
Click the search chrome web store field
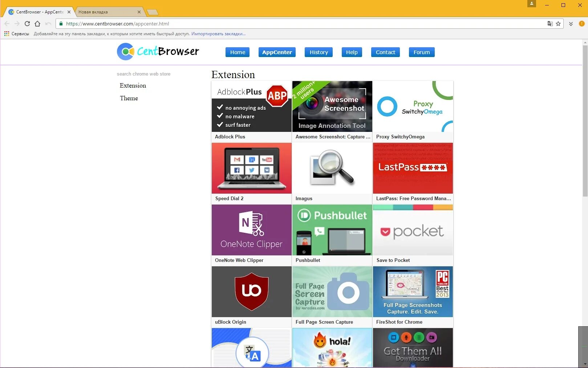coord(144,74)
